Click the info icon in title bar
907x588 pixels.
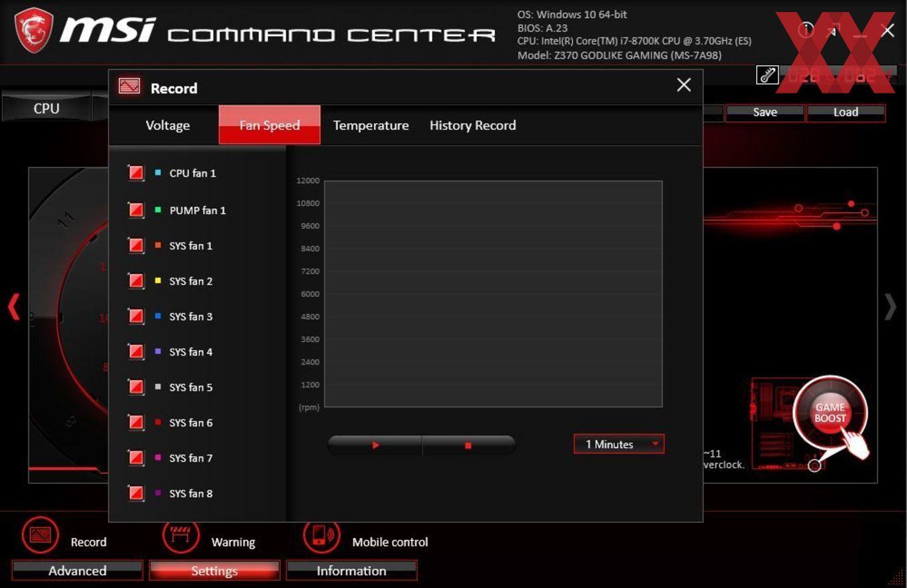click(x=806, y=30)
